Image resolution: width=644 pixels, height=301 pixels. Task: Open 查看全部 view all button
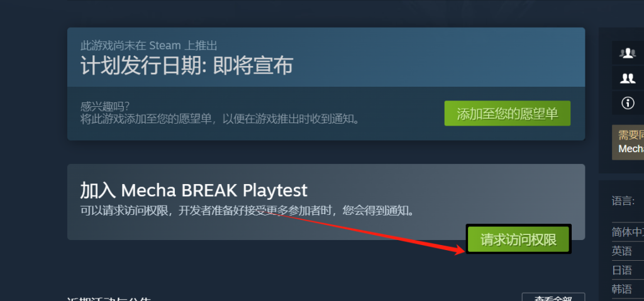click(553, 297)
